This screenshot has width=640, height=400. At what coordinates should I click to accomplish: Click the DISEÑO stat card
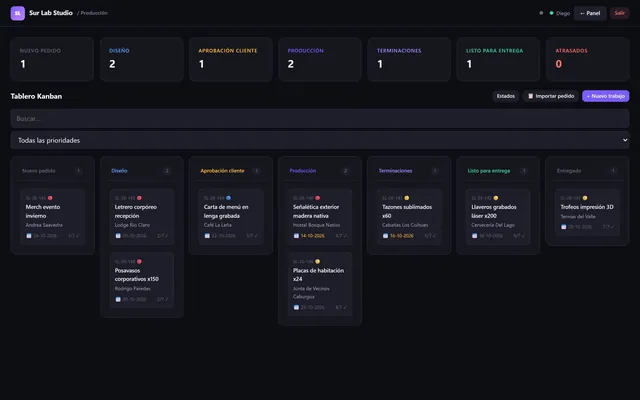pyautogui.click(x=142, y=59)
